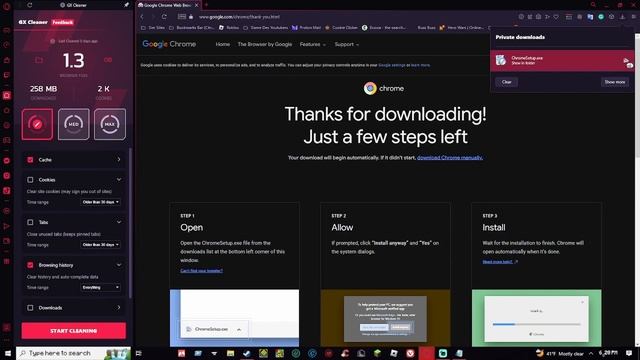Open Steam from the taskbar

(247, 353)
